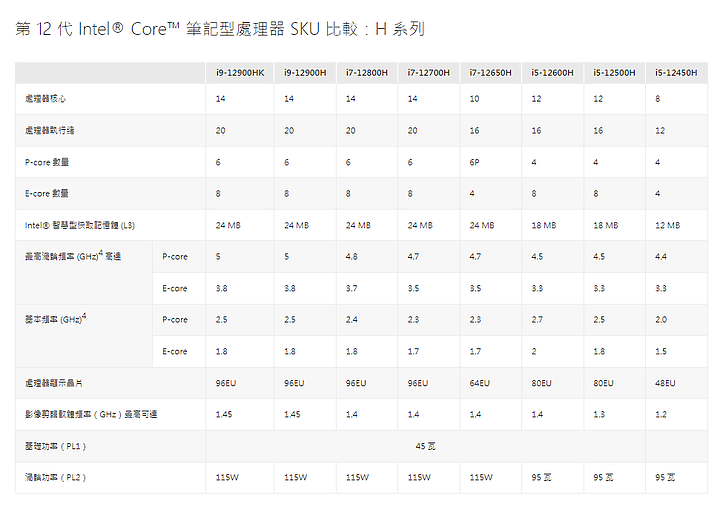Screen dimensions: 720x507
Task: Click the "115W" PL2 cell for i9-12900HK
Action: tap(227, 478)
